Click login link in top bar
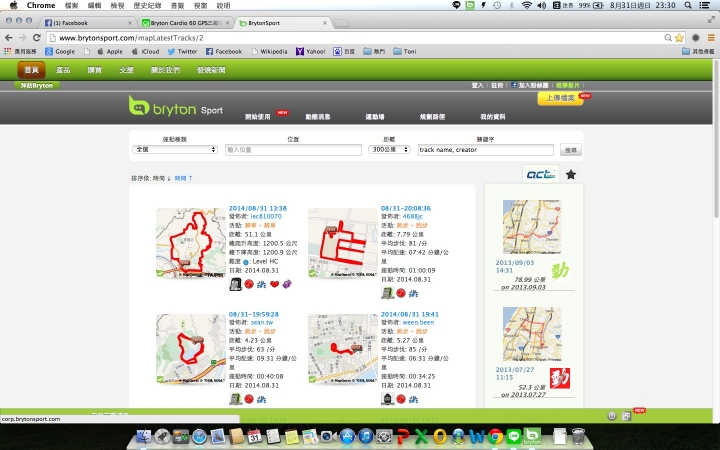The height and width of the screenshot is (450, 720). 478,85
